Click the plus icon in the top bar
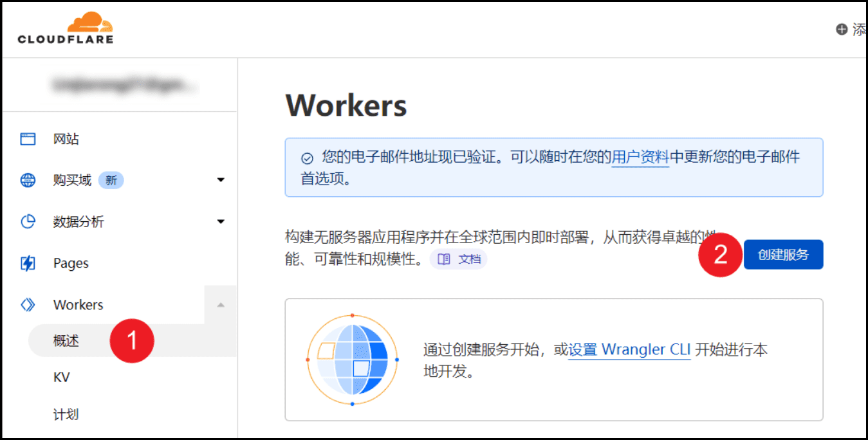The image size is (868, 440). [x=842, y=29]
